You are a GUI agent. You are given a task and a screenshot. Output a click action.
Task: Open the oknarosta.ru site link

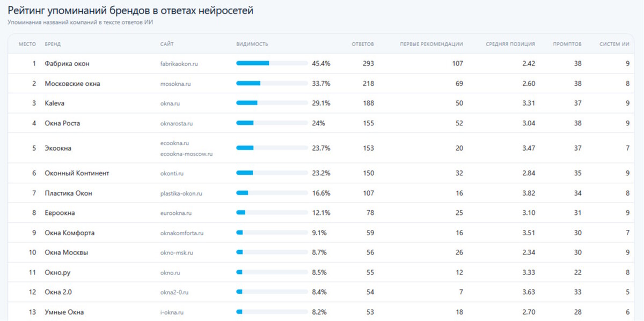coord(176,123)
